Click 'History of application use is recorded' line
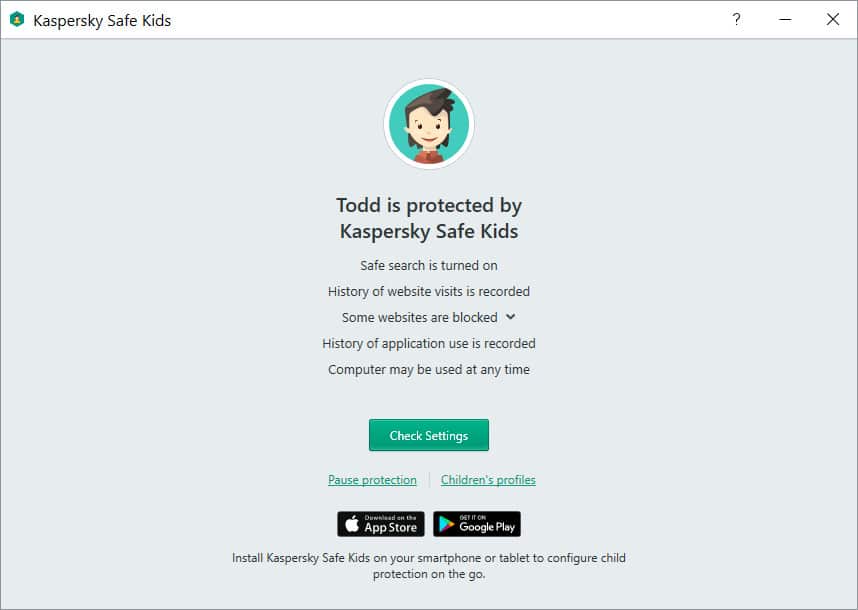This screenshot has width=858, height=610. [x=429, y=344]
